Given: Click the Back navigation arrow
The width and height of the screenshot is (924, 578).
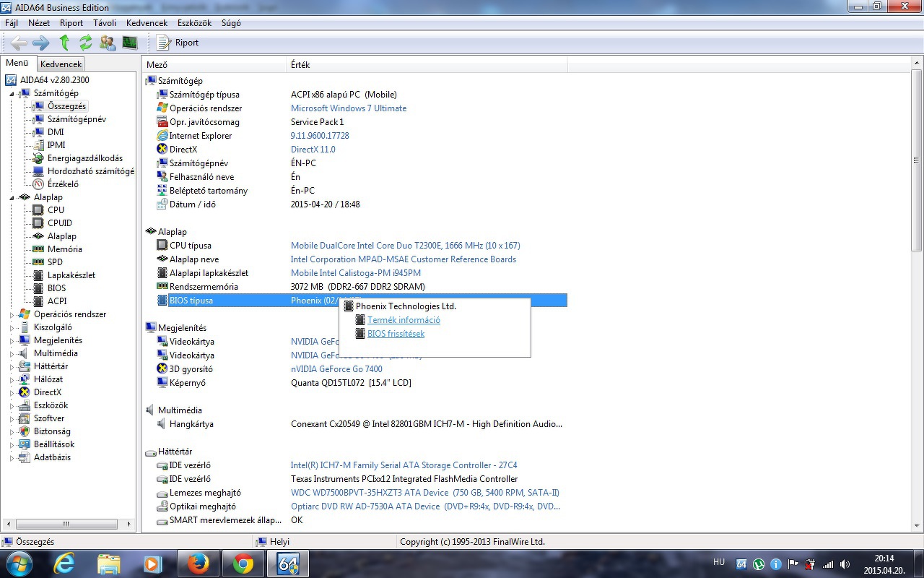Looking at the screenshot, I should click(x=19, y=43).
